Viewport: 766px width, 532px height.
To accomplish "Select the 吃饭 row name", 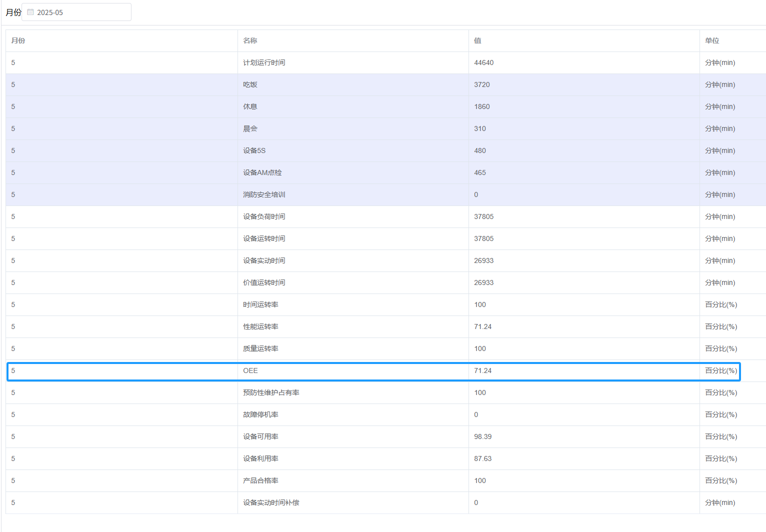I will 250,84.
